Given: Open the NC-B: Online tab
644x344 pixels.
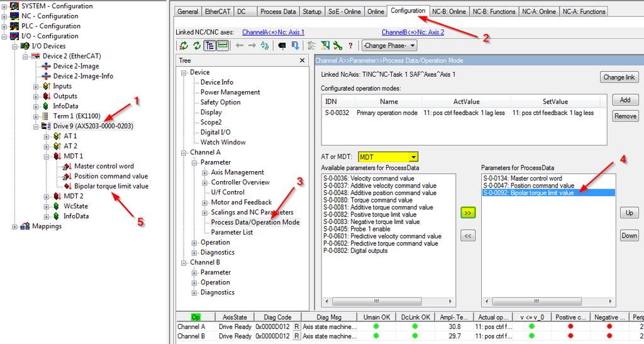Looking at the screenshot, I should pyautogui.click(x=449, y=11).
